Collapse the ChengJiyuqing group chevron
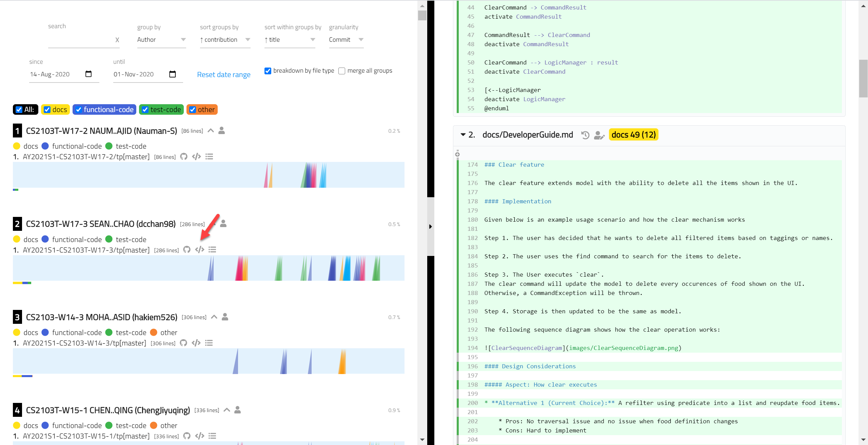 pos(227,410)
